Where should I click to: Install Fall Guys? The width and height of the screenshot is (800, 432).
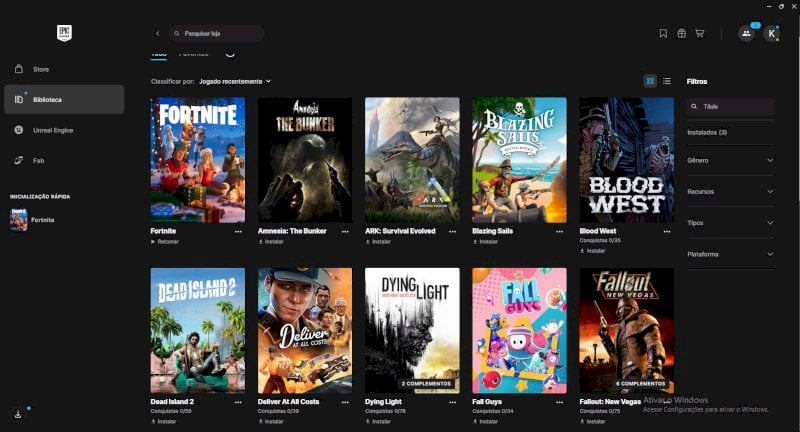click(485, 422)
